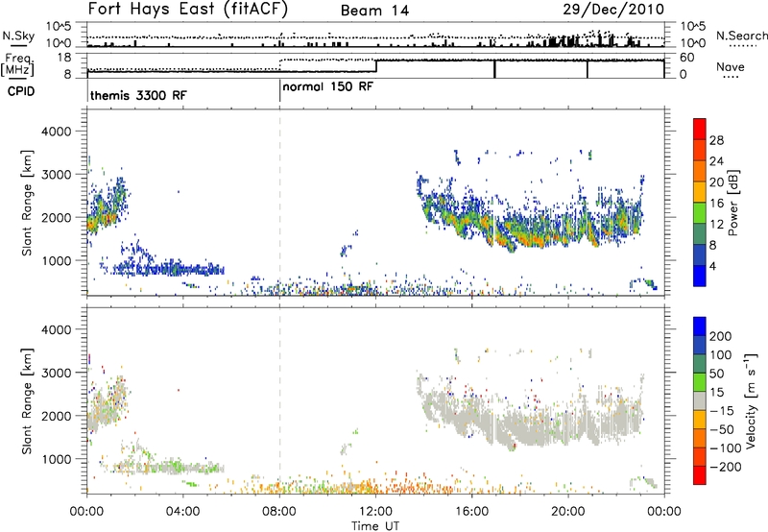Click the '-15' tick on the Velocity colorbar
768x532 pixels.
[x=722, y=411]
